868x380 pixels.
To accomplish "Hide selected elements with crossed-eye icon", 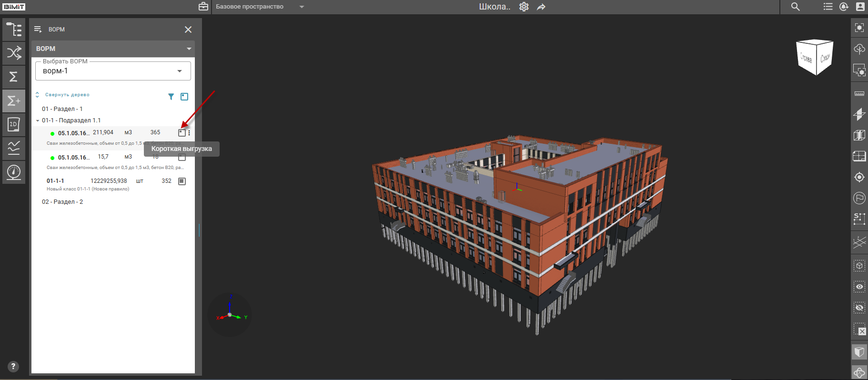I will pyautogui.click(x=859, y=308).
